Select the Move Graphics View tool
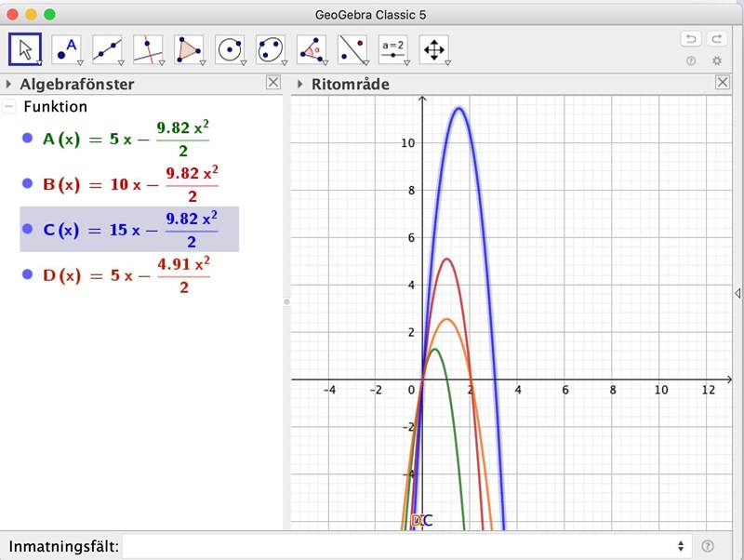The width and height of the screenshot is (744, 560). point(434,49)
